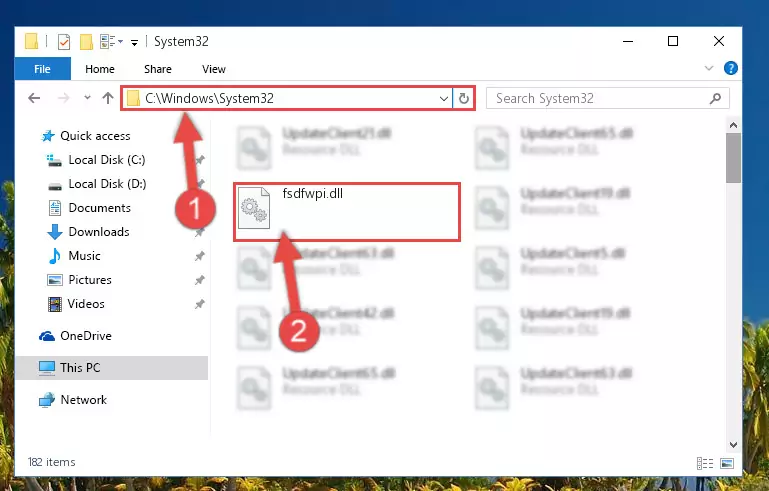Click the pin icon next to Videos
Screen dimensions: 769x491
click(x=200, y=304)
